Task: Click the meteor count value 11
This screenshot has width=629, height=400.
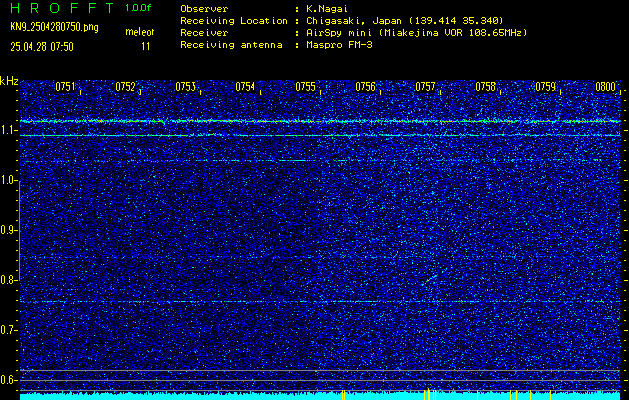Action: (146, 47)
